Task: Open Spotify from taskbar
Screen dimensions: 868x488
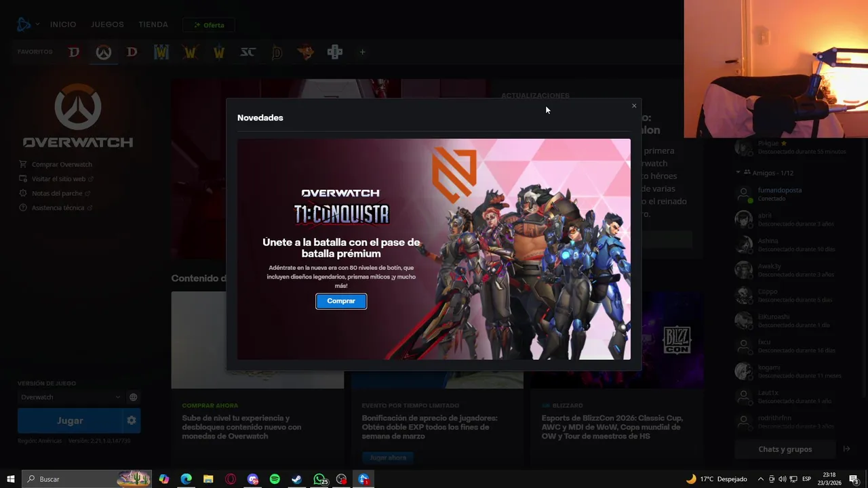Action: click(x=275, y=479)
